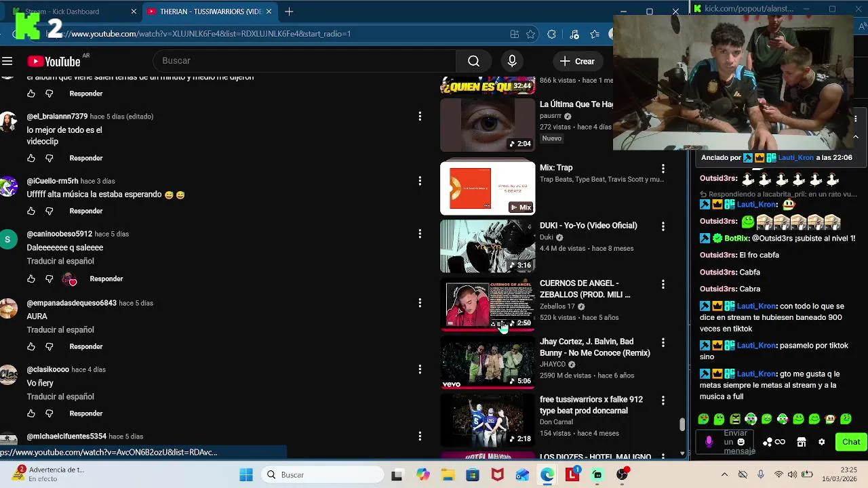The width and height of the screenshot is (868, 488).
Task: Like the comment by @el_braiannn7379
Action: 31,158
